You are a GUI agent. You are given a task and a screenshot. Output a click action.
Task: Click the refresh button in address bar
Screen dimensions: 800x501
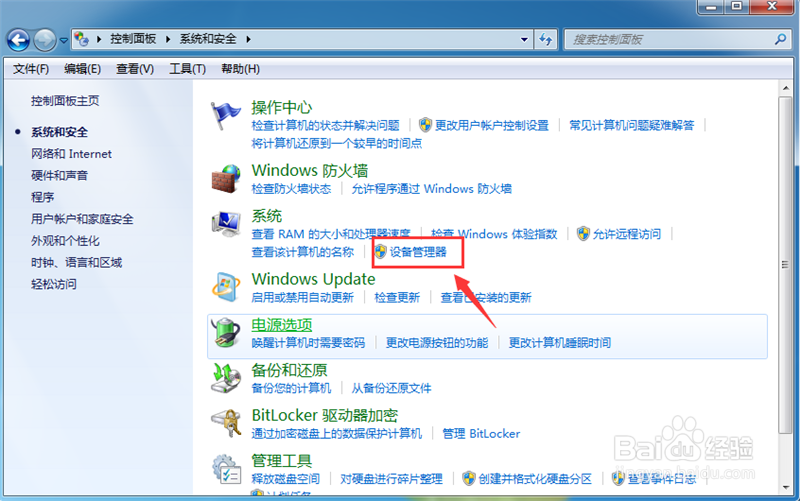(546, 39)
